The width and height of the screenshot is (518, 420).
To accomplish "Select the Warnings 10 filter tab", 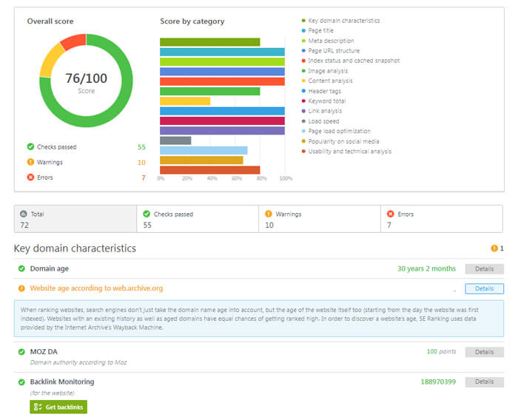I will click(x=320, y=219).
